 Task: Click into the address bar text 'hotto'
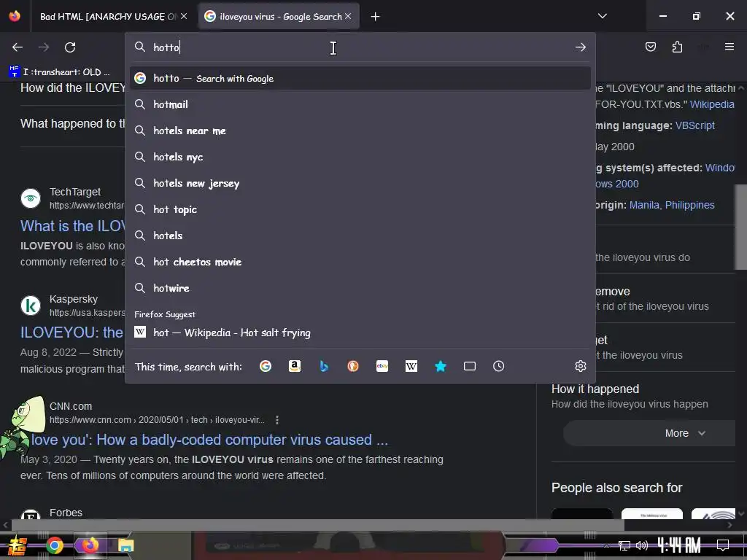[166, 47]
